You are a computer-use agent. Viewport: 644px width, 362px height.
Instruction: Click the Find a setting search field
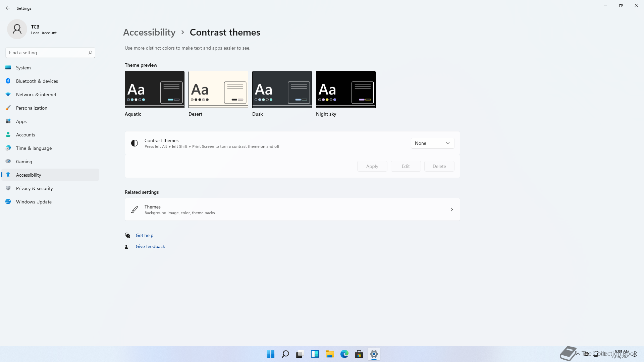coord(50,53)
